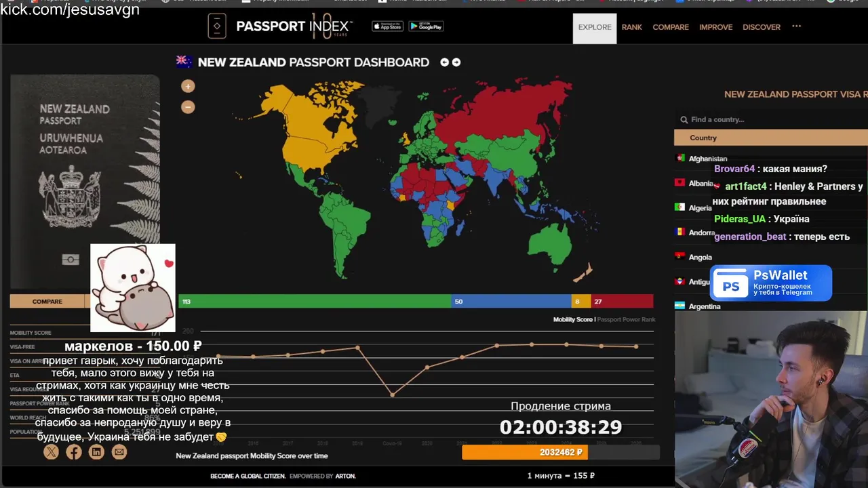868x488 pixels.
Task: Click the Passport Index phone logo icon
Action: (216, 26)
